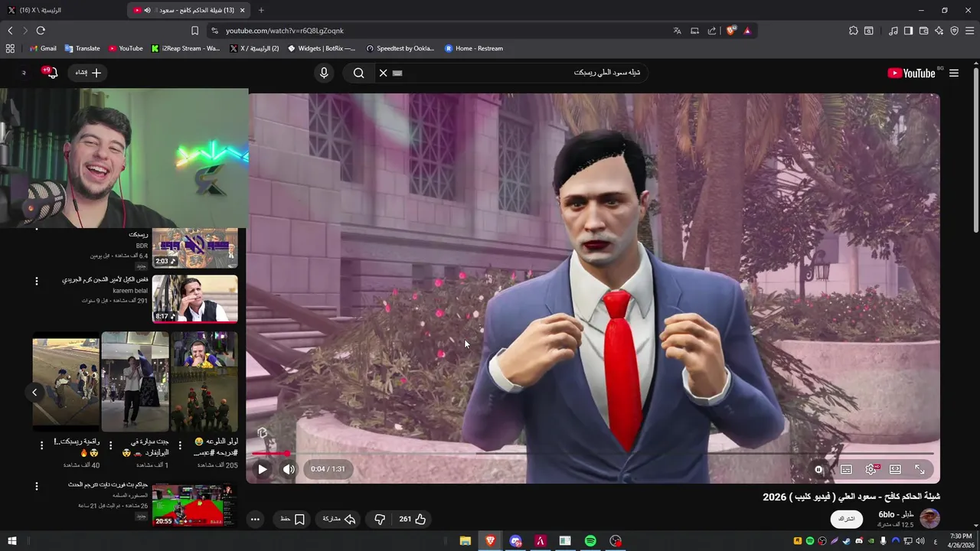Open the Translate bookmark
Screen dimensions: 980x551
click(83, 48)
